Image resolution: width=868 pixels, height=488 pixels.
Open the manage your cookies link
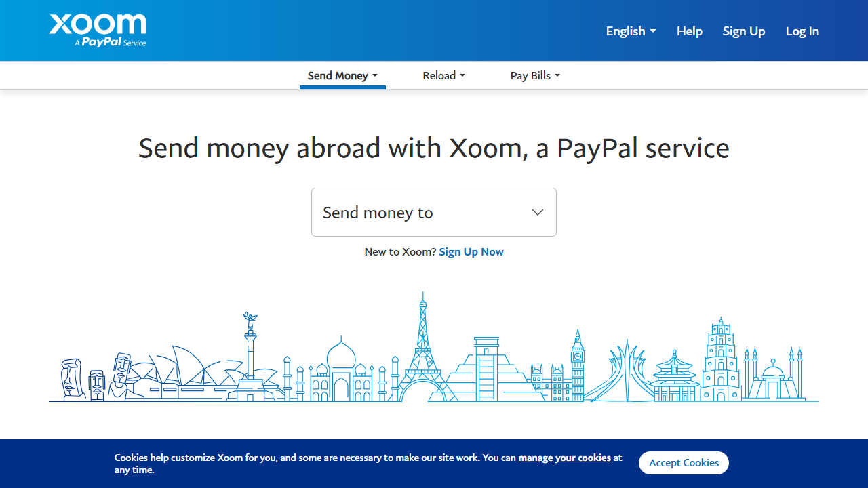(x=564, y=457)
